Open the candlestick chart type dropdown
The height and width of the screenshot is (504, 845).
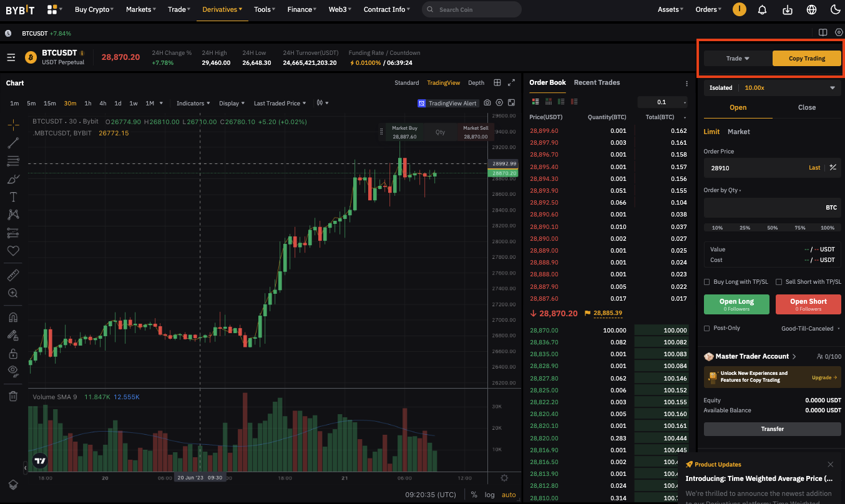323,103
